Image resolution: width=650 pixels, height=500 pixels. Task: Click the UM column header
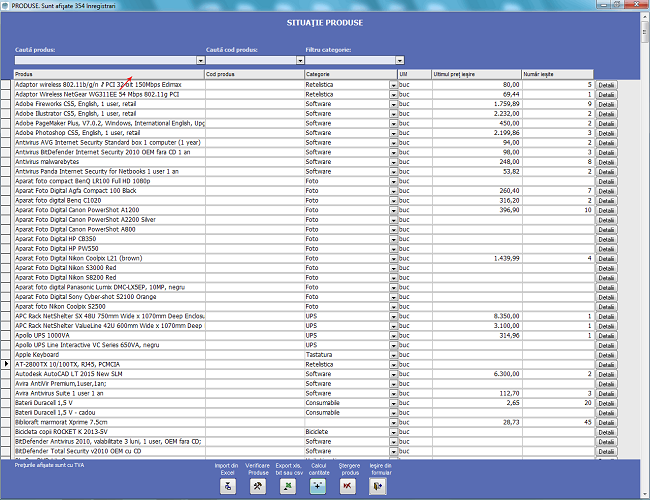414,74
